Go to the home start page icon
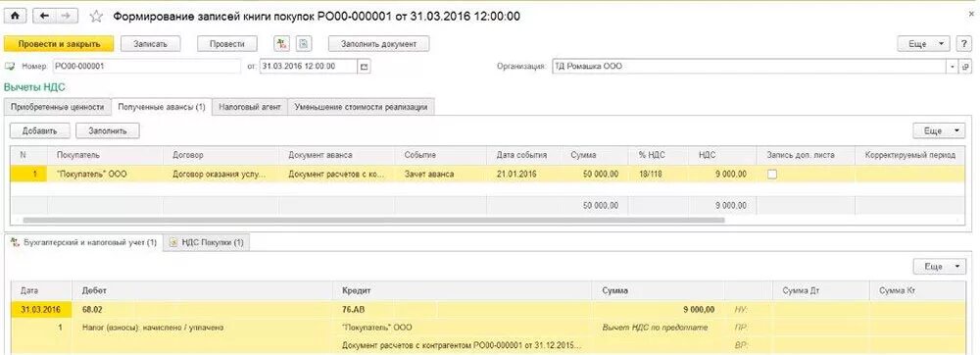Screen dimensions: 980x355 click(15, 17)
